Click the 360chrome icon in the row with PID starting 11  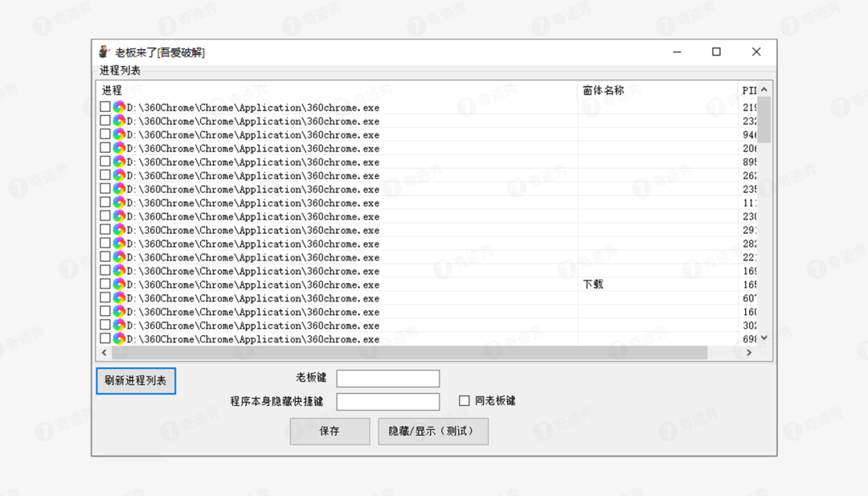(x=119, y=203)
